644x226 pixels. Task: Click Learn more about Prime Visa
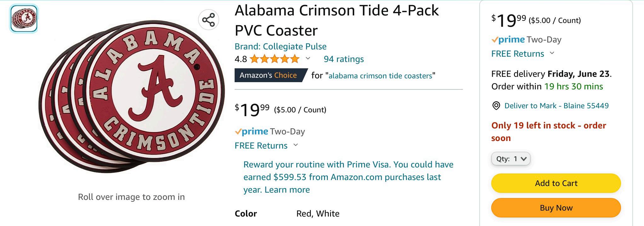pyautogui.click(x=287, y=190)
